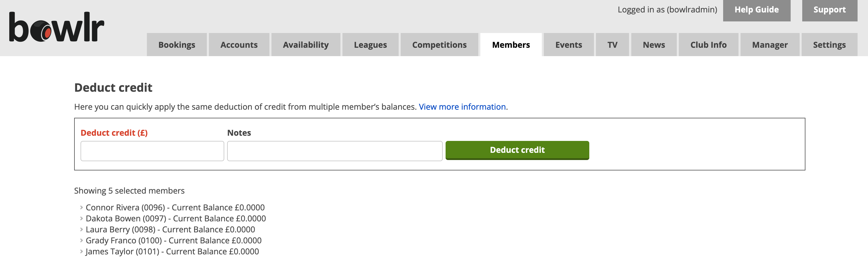
Task: Click inside the Notes input field
Action: pos(334,151)
